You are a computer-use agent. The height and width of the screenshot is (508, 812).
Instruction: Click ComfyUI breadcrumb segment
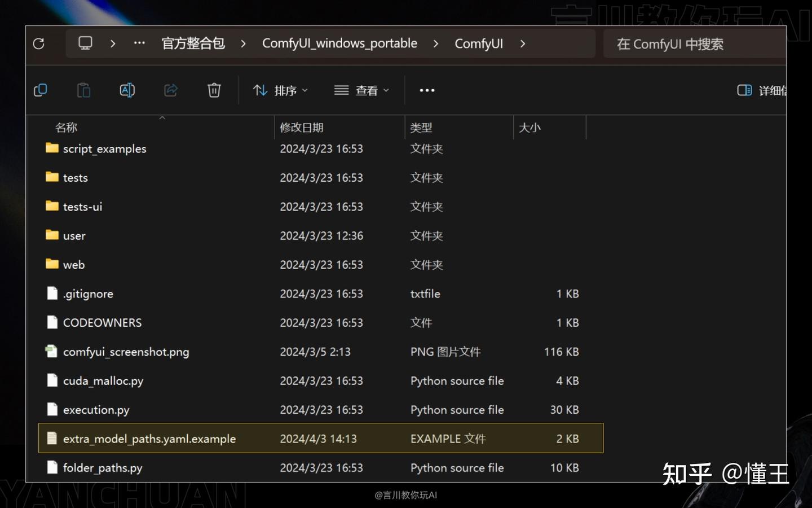click(479, 43)
